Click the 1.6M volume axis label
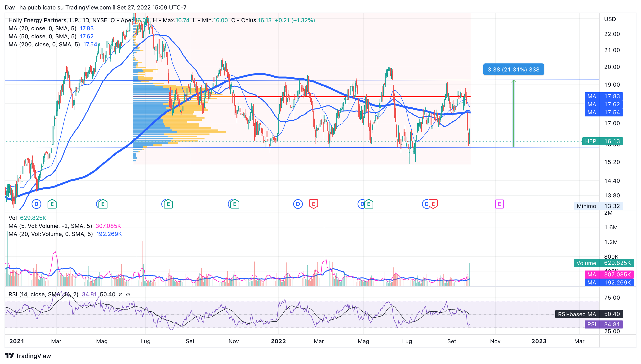The width and height of the screenshot is (641, 364). point(611,227)
